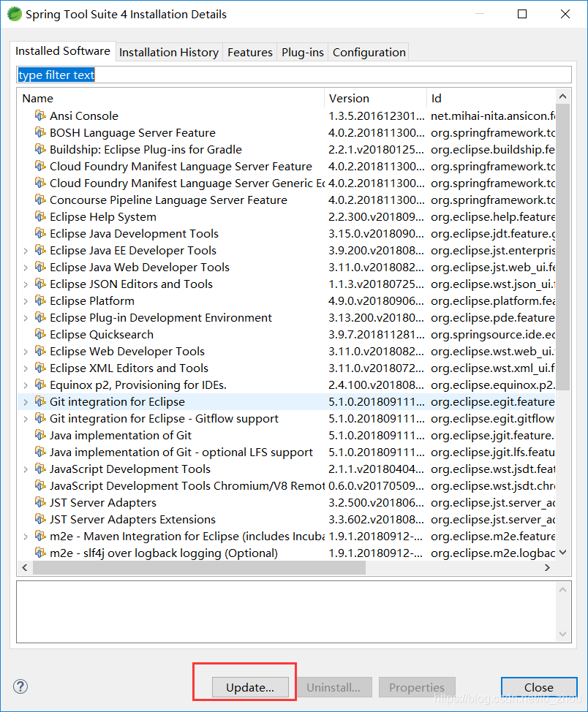Click the Eclipse Java EE Developer Tools icon
Image resolution: width=588 pixels, height=712 pixels.
point(40,250)
